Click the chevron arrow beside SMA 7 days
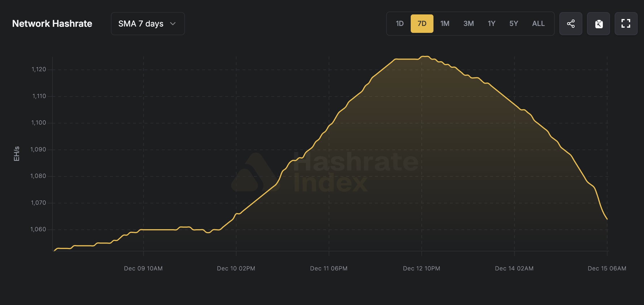This screenshot has height=305, width=644. 173,24
